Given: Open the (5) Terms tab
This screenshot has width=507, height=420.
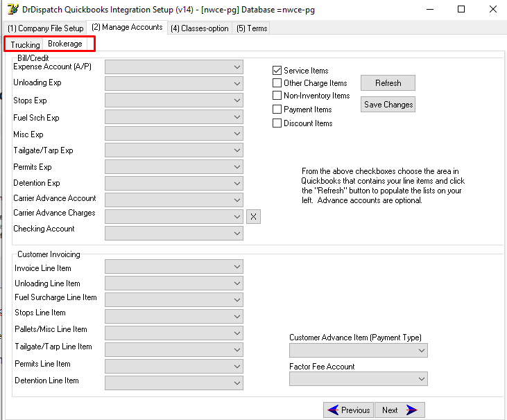Looking at the screenshot, I should (x=252, y=28).
